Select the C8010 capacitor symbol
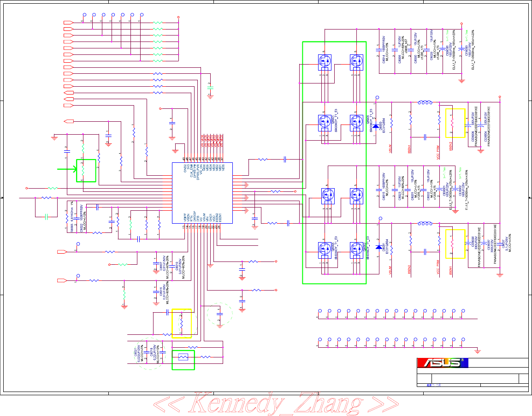 [172, 267]
